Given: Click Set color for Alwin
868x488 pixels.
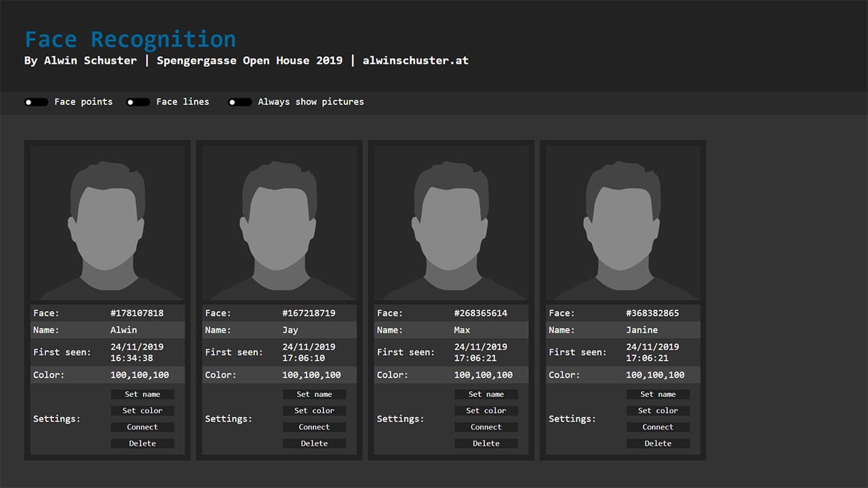Looking at the screenshot, I should point(142,411).
